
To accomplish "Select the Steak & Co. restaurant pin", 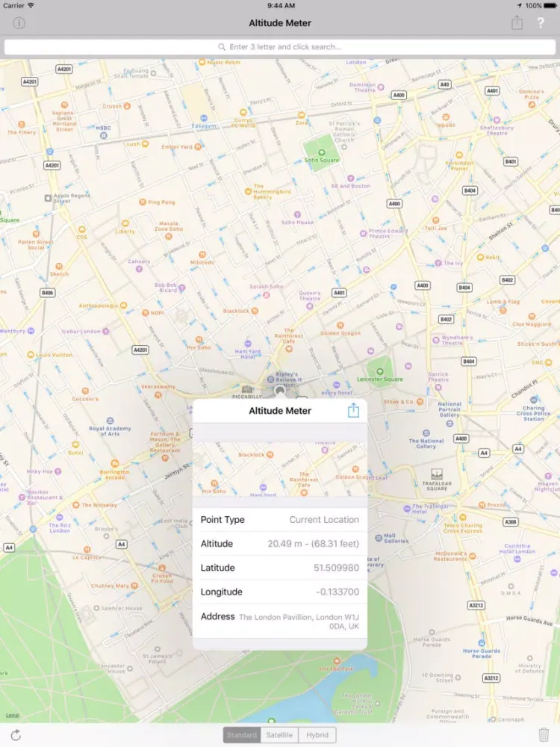I will (x=420, y=402).
